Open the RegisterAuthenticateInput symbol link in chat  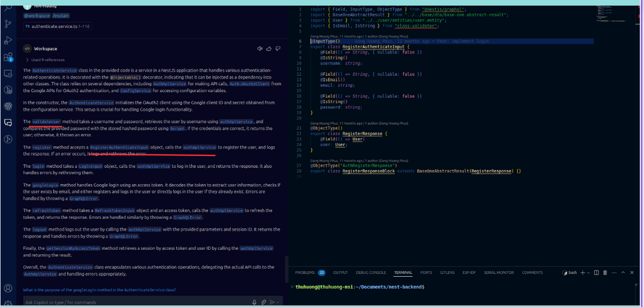[x=119, y=147]
